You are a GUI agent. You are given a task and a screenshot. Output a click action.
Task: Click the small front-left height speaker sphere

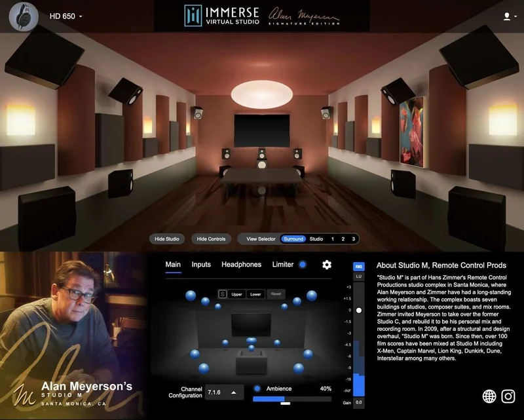[x=218, y=306]
